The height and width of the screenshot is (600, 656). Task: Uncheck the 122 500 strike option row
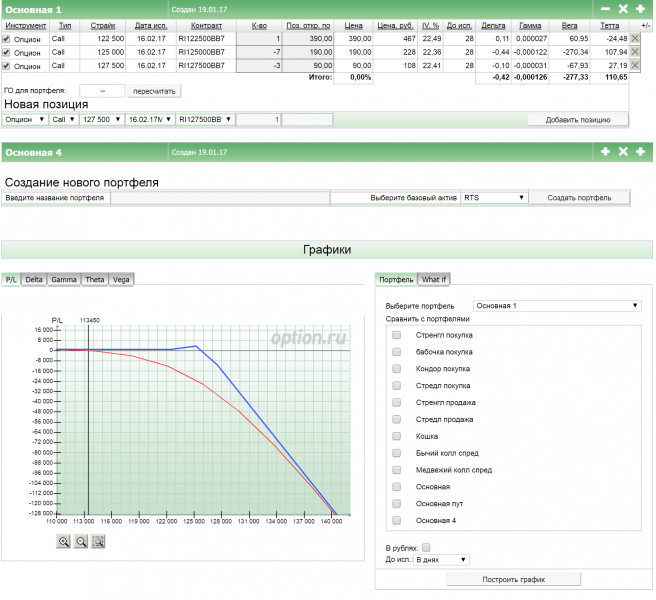pos(6,39)
